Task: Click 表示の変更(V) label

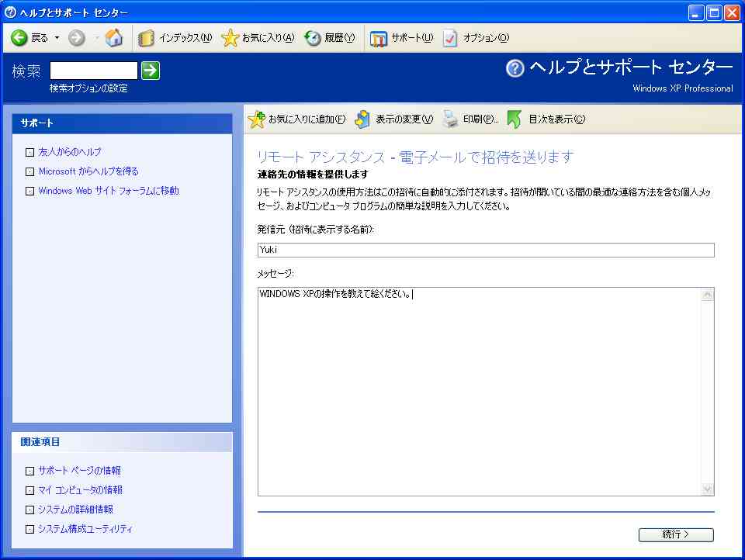Action: point(404,119)
